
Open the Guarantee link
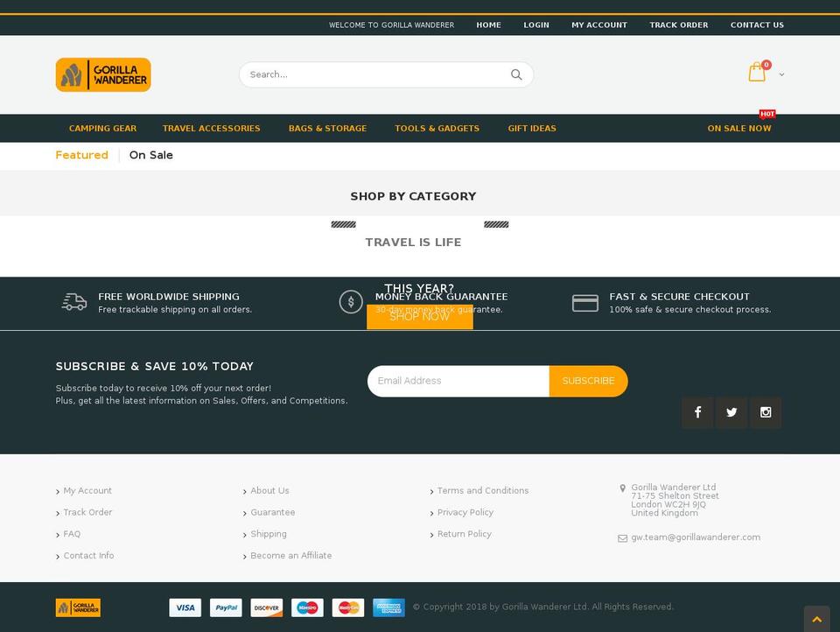click(x=273, y=512)
